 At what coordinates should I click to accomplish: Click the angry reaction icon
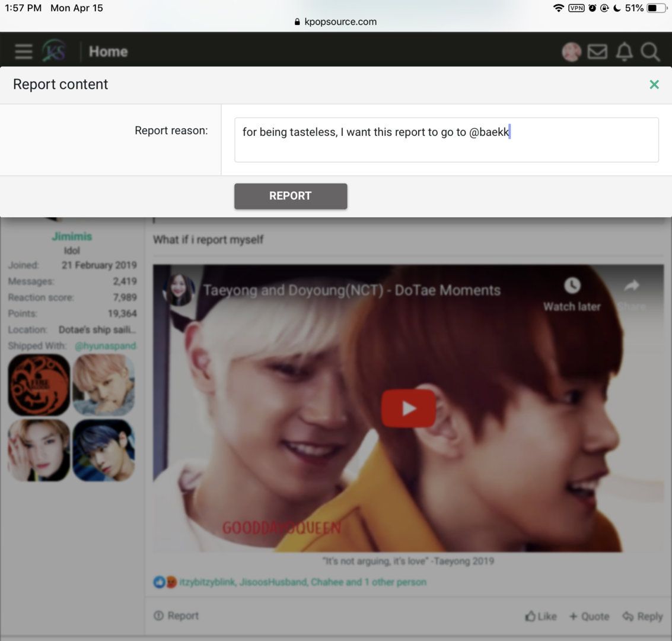(171, 582)
